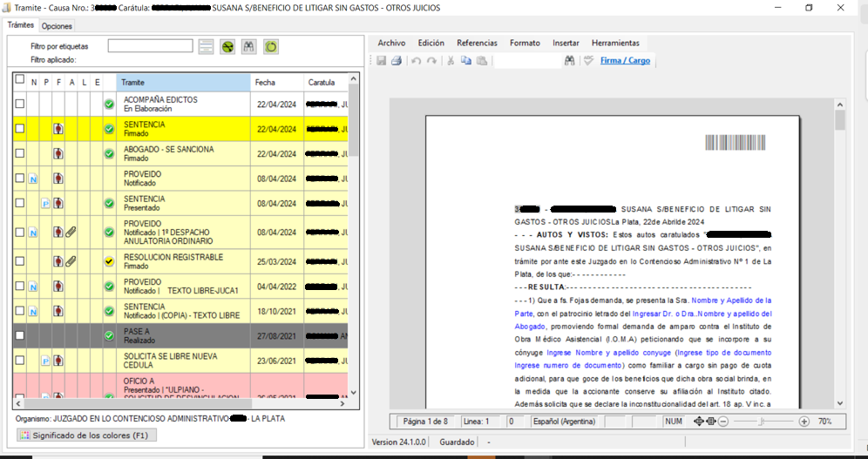
Task: Click the green refresh icon beside filter
Action: click(270, 46)
